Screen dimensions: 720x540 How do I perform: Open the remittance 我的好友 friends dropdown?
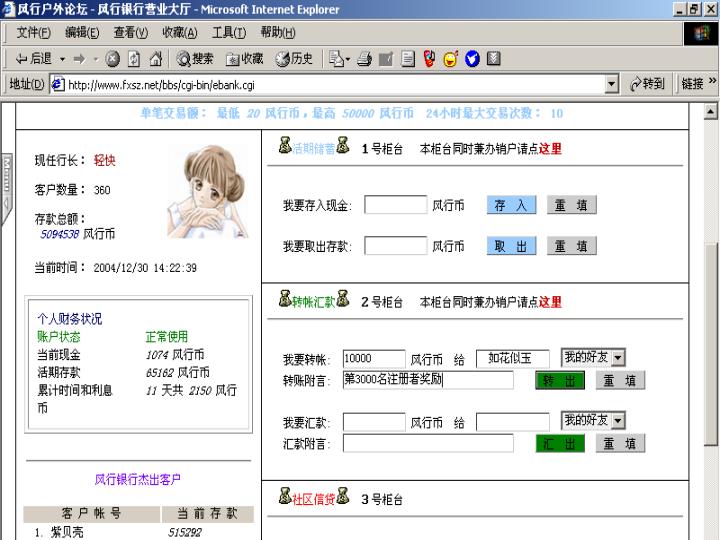618,420
